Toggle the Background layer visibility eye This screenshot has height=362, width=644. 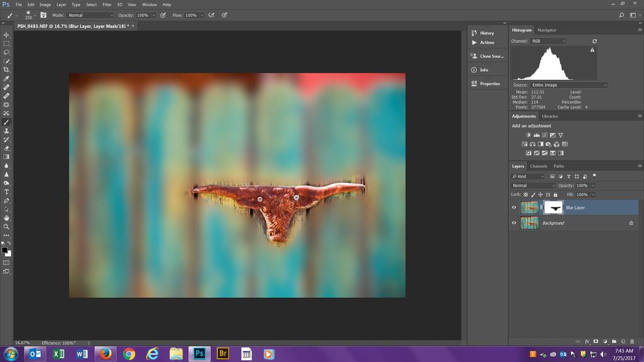click(514, 223)
